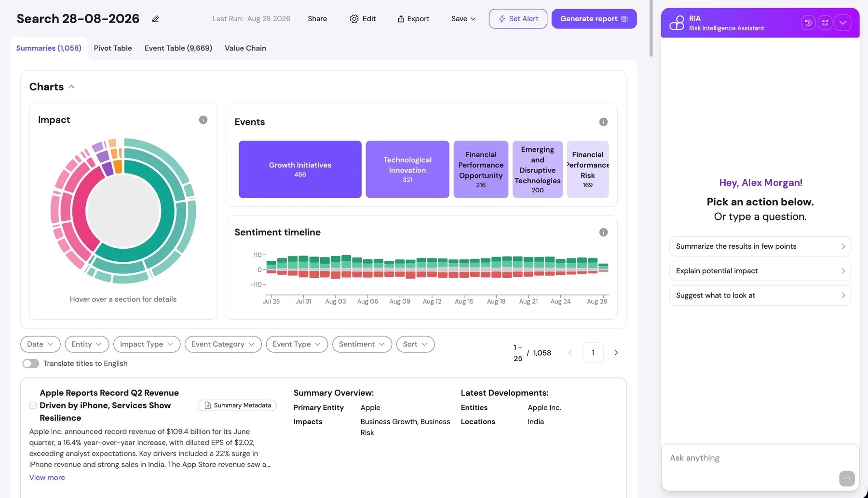Click the Set Alert lightning button
Image resolution: width=868 pixels, height=498 pixels.
click(x=518, y=19)
